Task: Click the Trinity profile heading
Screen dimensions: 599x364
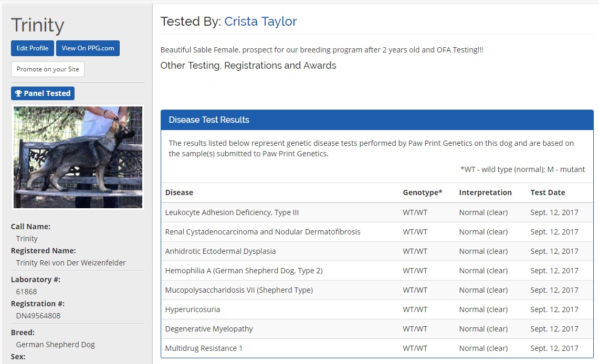Action: [37, 25]
